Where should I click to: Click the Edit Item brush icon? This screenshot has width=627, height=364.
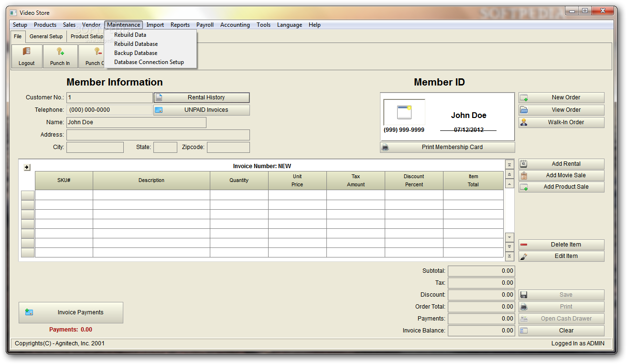coord(524,256)
